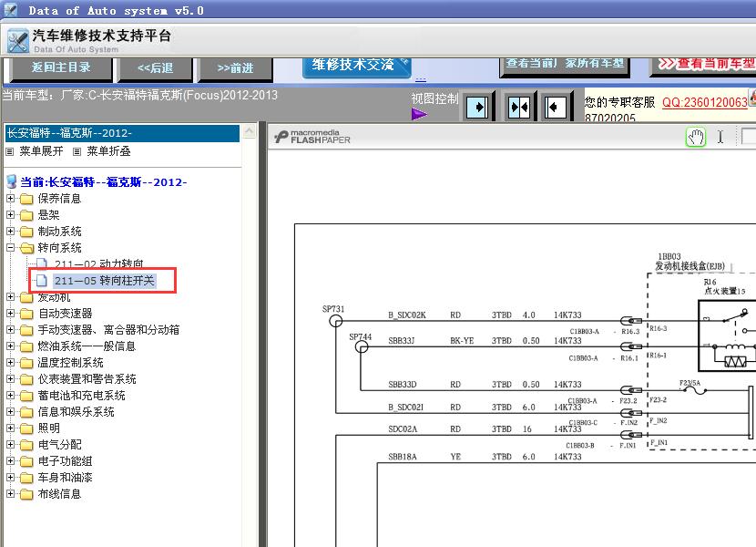Screen dimensions: 756x547
Task: Select the 211—05 转向柱开关 document
Action: coord(104,280)
